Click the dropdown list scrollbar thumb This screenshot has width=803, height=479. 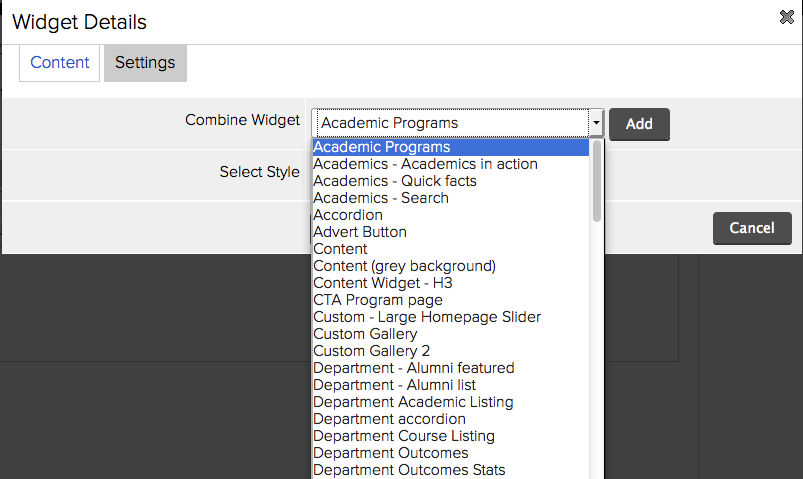(597, 181)
